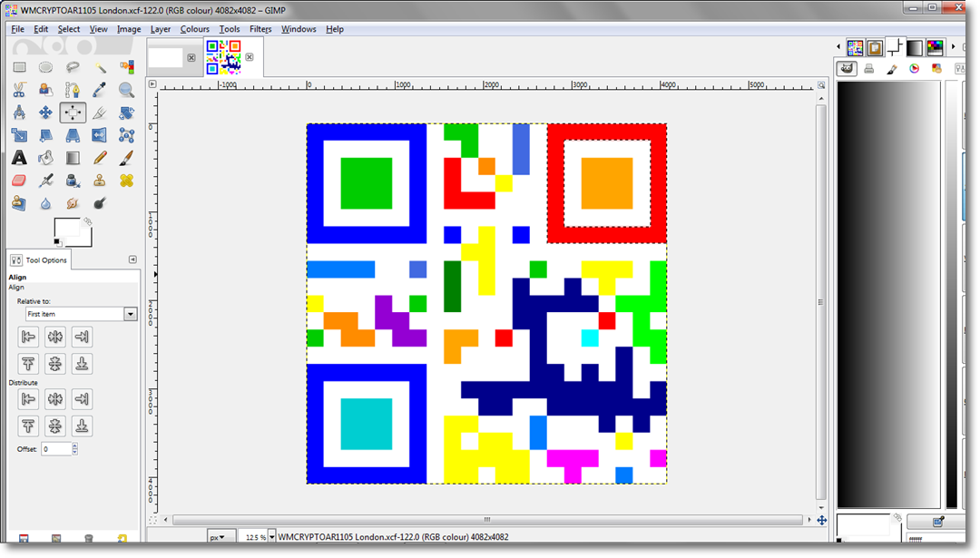Pick the Paintbrush tool
Screen dimensions: 980x558
coord(126,158)
